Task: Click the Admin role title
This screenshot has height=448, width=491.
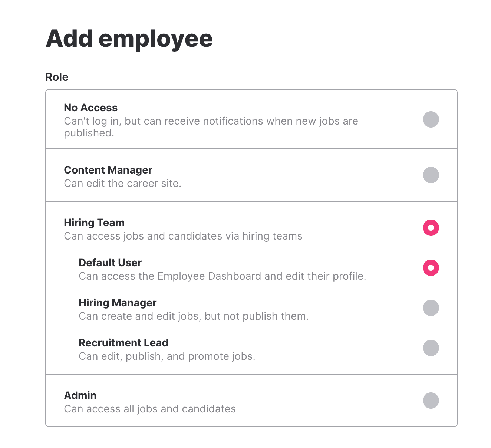Action: (x=80, y=395)
